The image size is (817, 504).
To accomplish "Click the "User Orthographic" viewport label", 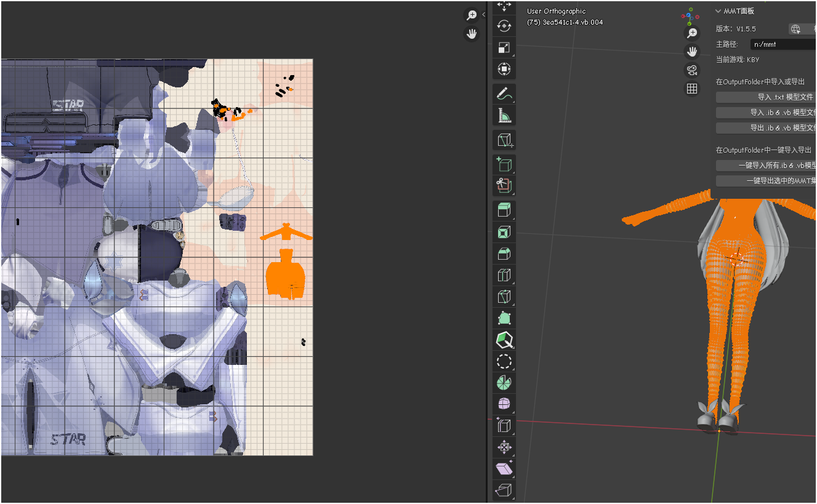I will pos(557,11).
